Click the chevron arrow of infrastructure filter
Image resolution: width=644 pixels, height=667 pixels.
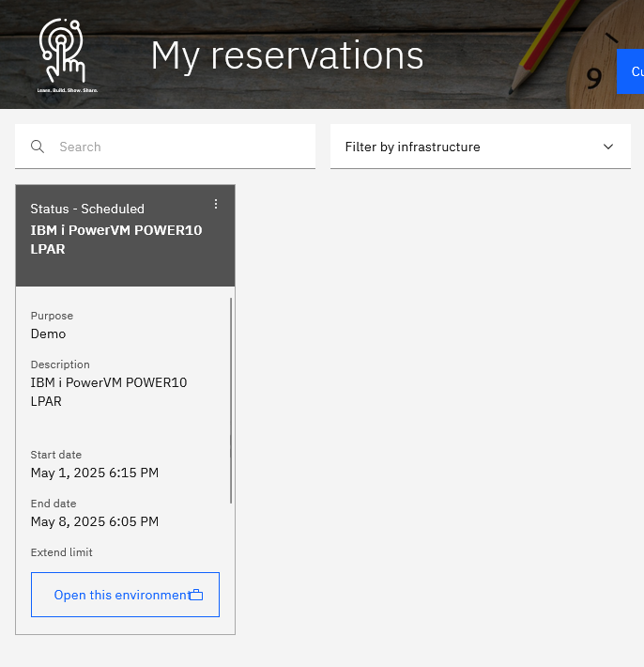click(x=608, y=147)
